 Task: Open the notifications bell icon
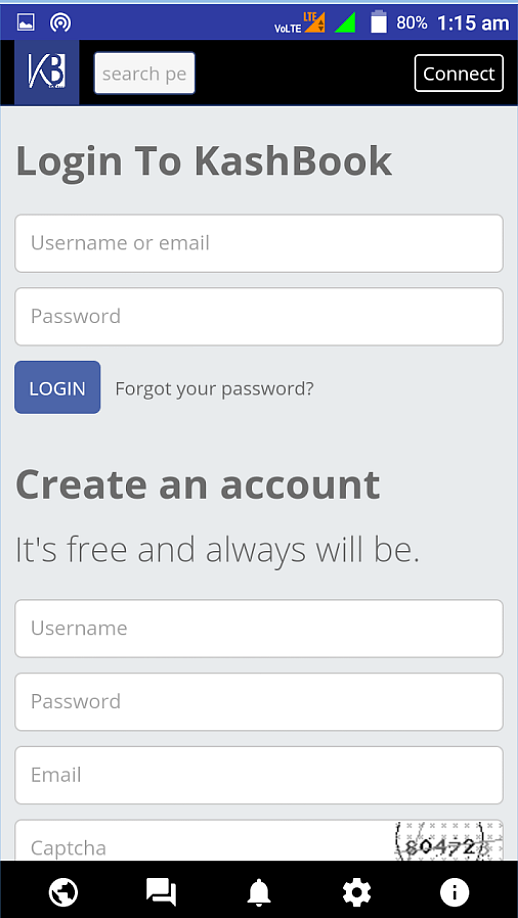259,892
